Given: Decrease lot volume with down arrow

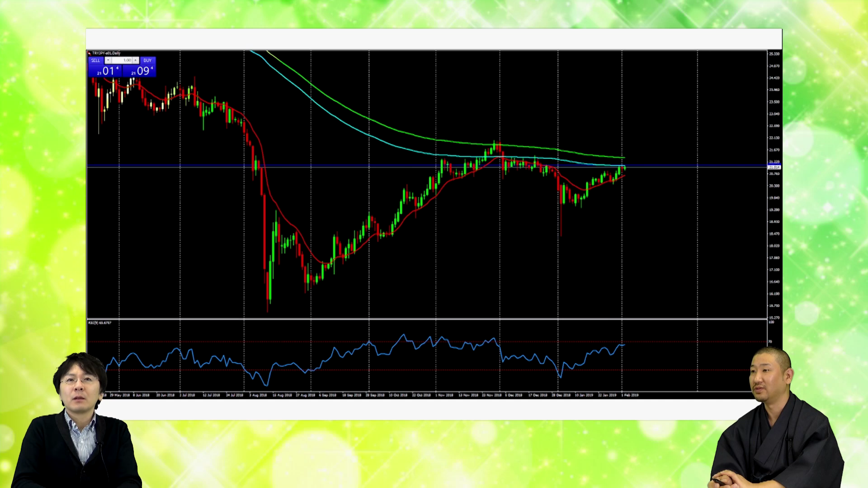Looking at the screenshot, I should click(108, 60).
